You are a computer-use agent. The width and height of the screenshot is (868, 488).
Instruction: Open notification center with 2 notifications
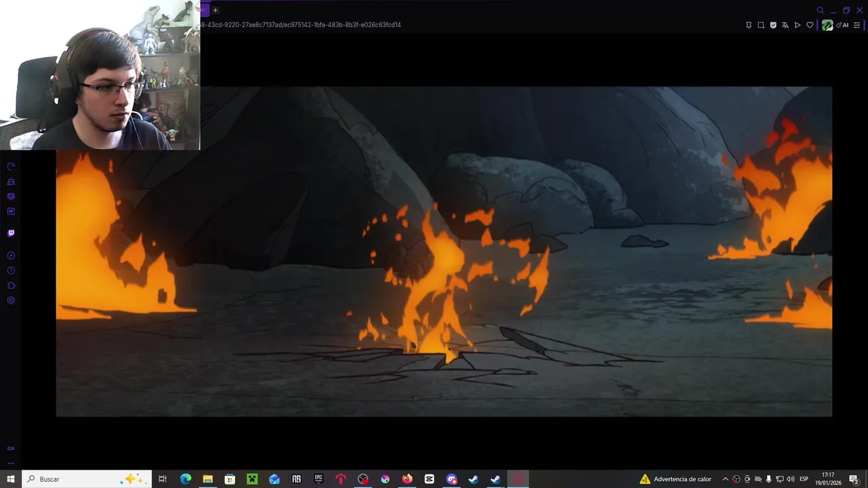854,479
